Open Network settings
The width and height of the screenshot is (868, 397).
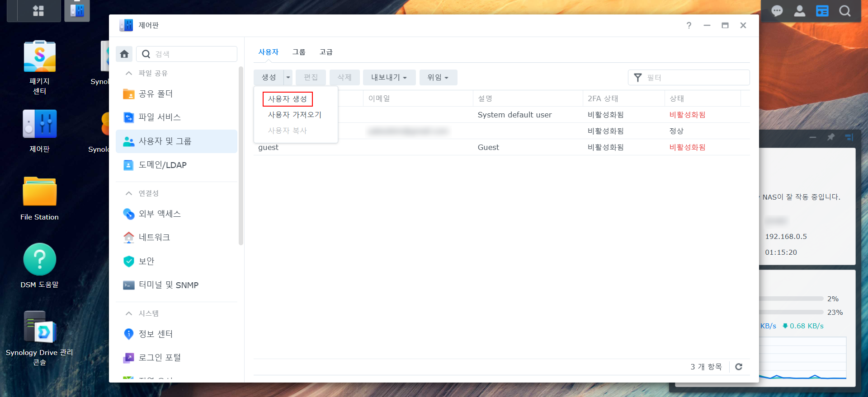[x=176, y=238]
